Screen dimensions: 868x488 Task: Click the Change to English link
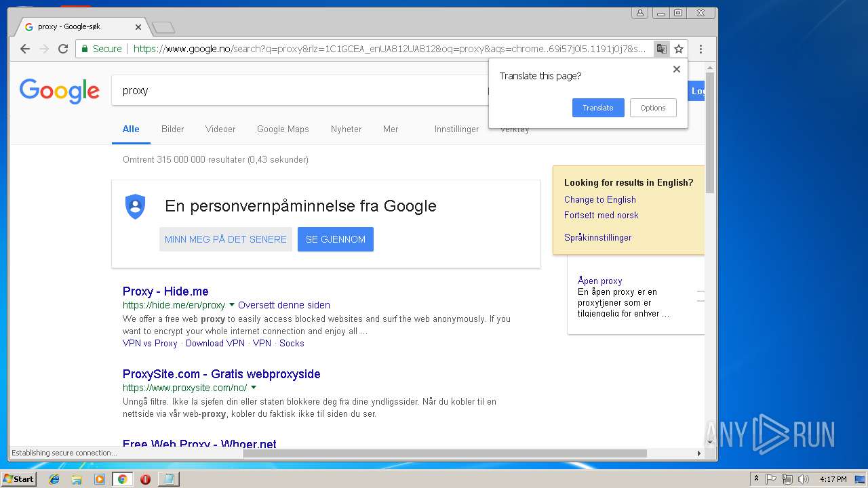coord(600,199)
